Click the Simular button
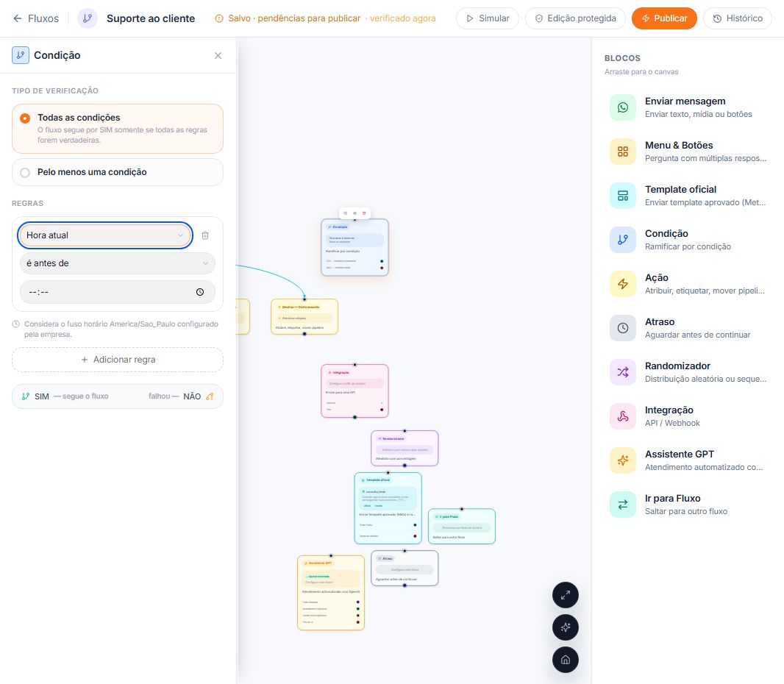Image resolution: width=784 pixels, height=684 pixels. (488, 18)
